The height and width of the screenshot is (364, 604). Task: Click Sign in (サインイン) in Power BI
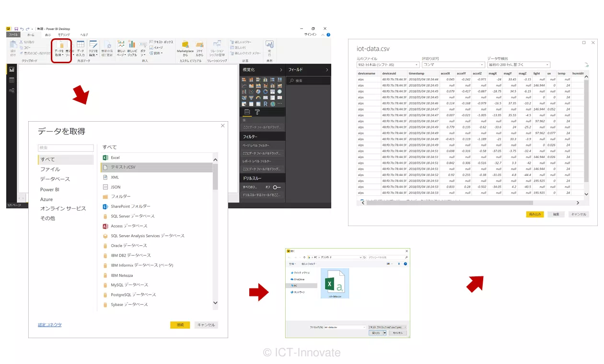pyautogui.click(x=310, y=34)
